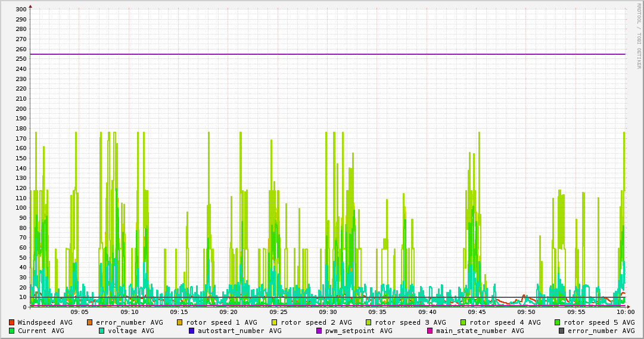Click the RRDTOOL / TOBI OETIKER watermark
Screen dimensions: 644x339
coord(638,35)
